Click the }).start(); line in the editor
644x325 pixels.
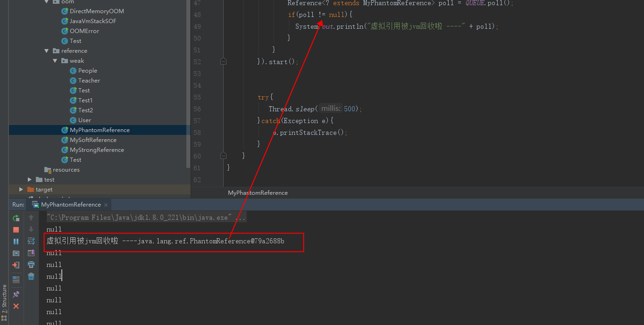click(x=278, y=62)
